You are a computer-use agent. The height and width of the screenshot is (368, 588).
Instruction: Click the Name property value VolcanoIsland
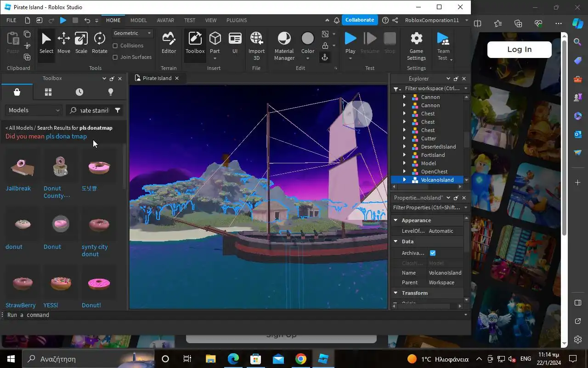(445, 273)
